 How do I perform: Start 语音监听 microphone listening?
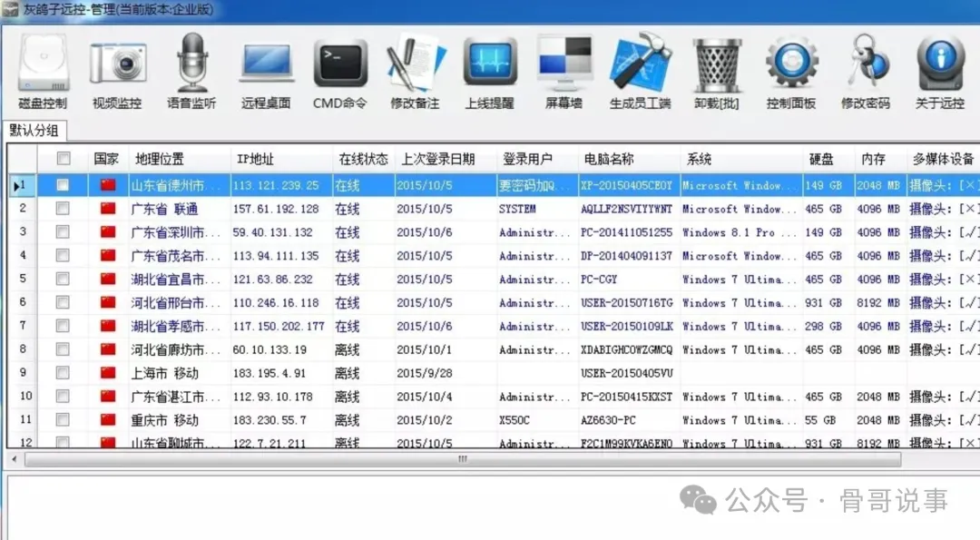(191, 71)
